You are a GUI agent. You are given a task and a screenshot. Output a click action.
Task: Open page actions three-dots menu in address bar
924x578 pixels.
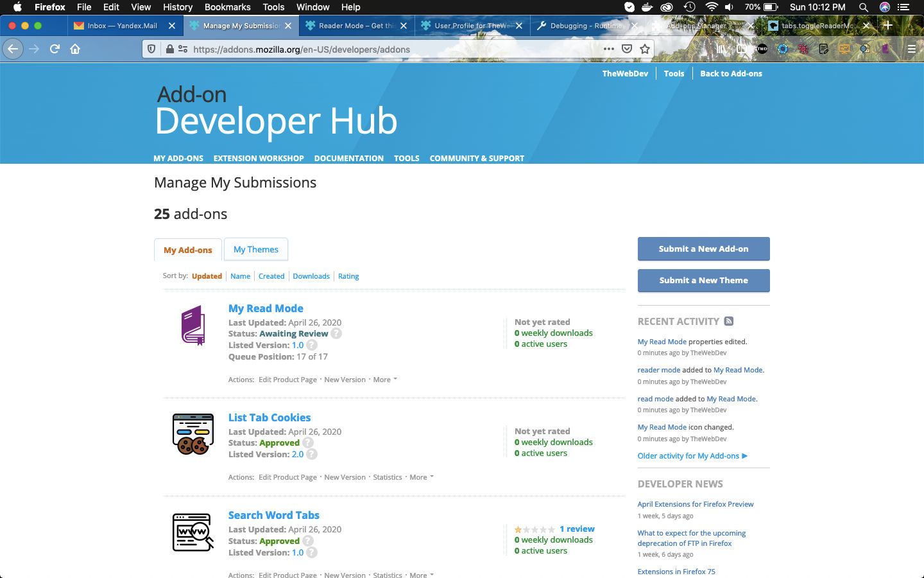tap(609, 49)
